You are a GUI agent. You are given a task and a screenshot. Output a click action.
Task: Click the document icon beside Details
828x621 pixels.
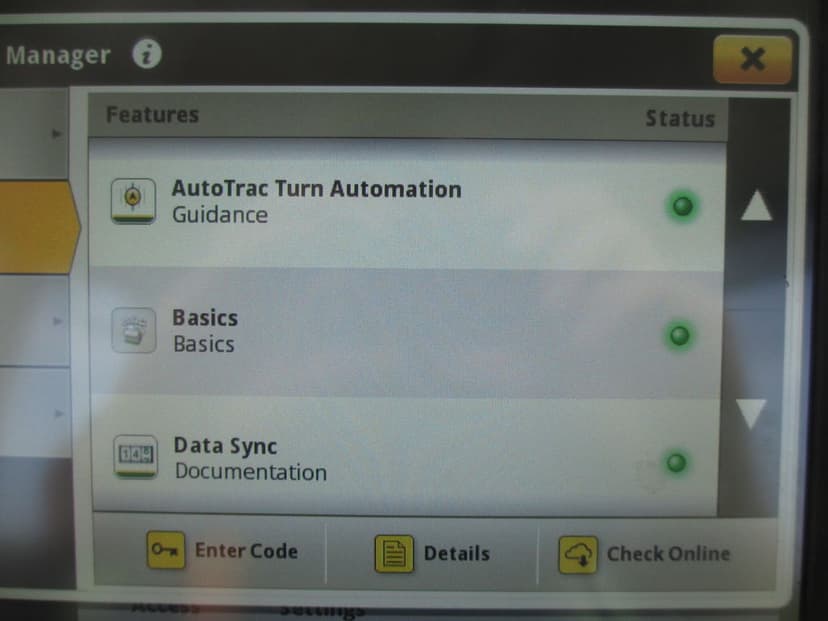[394, 553]
